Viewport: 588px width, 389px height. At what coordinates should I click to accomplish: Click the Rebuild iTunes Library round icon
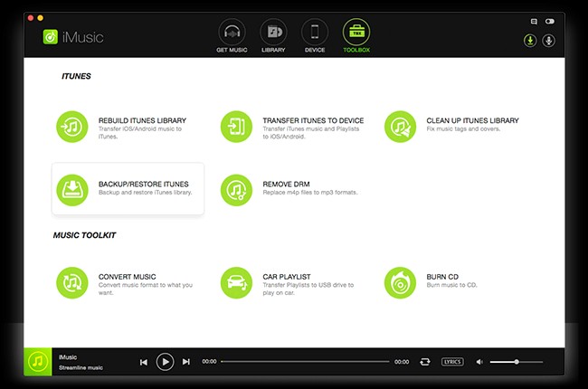click(x=72, y=127)
